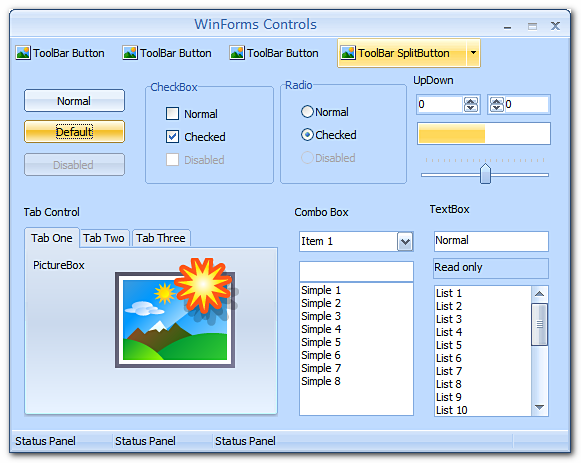Open the ToolBar SplitButton dropdown arrow
This screenshot has height=463, width=581.
tap(473, 53)
